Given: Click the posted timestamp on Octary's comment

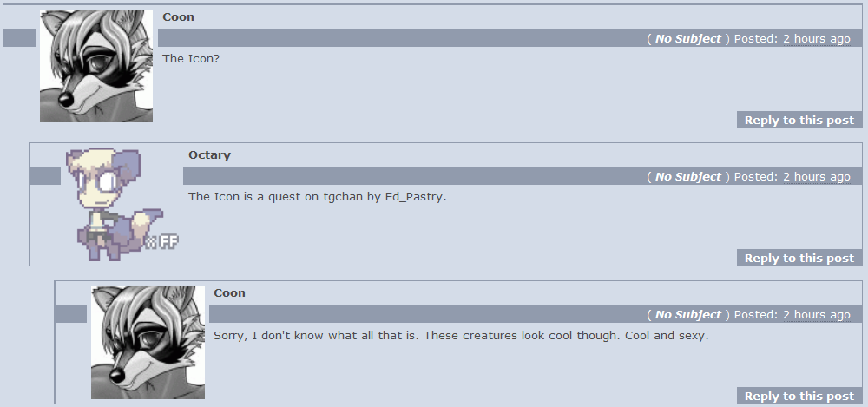Looking at the screenshot, I should click(792, 177).
